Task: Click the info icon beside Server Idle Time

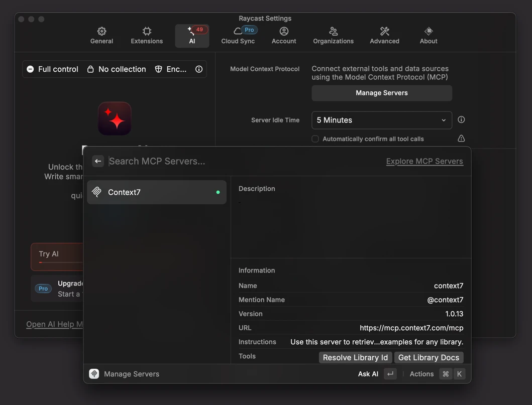Action: (x=461, y=120)
